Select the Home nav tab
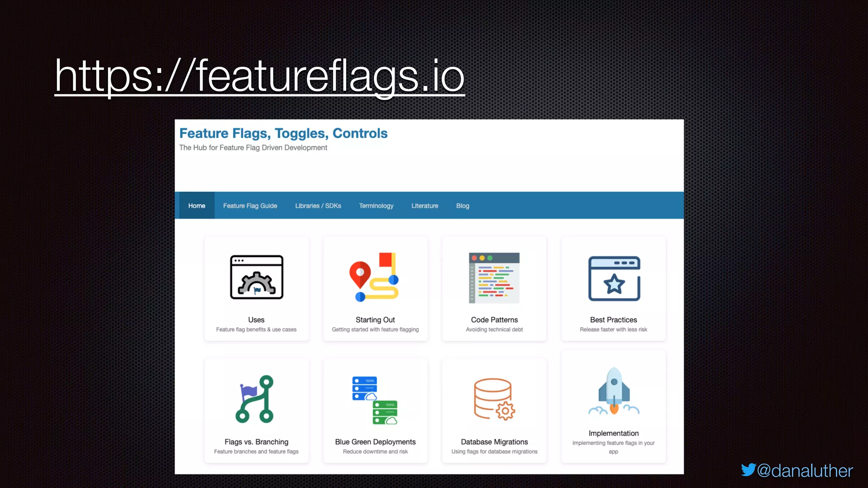This screenshot has height=488, width=868. (x=197, y=205)
